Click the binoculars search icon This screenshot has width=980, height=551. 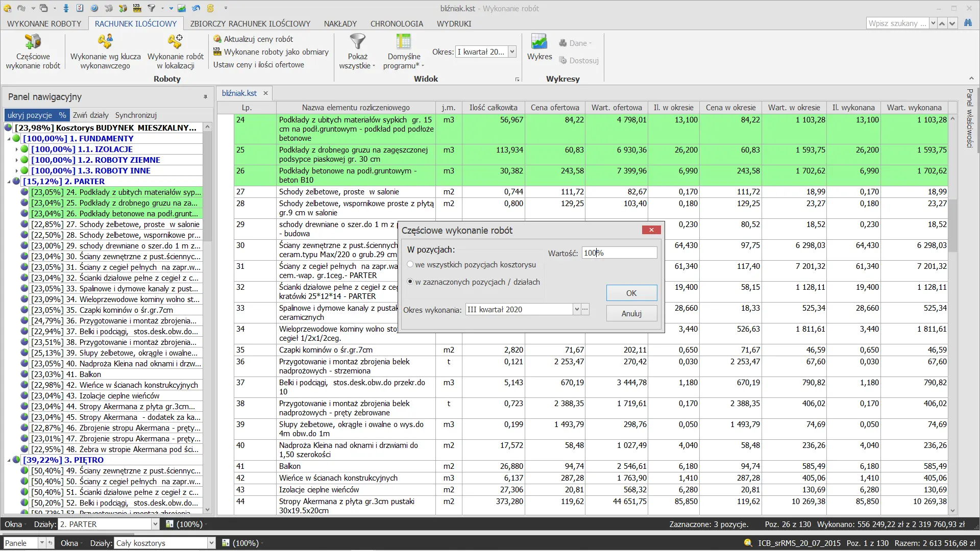[968, 23]
